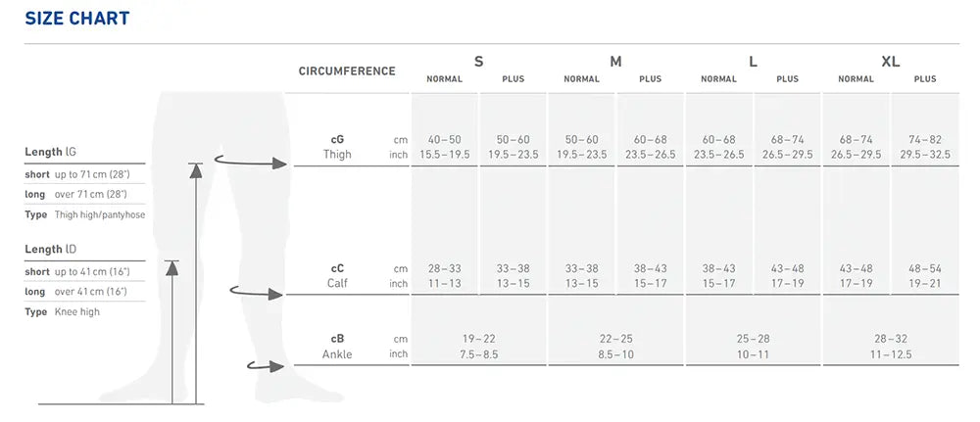
Task: Click the thigh circumference arrow icon
Action: click(x=250, y=162)
